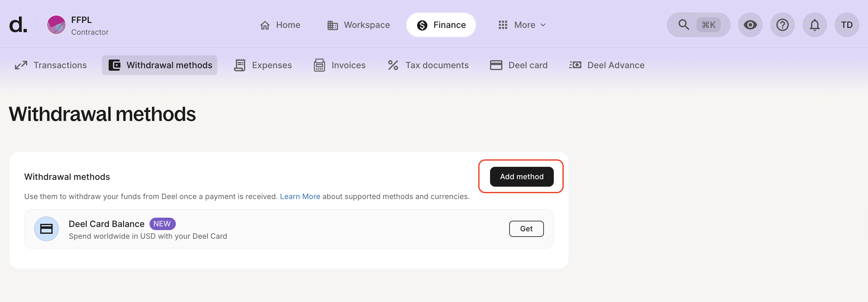The width and height of the screenshot is (868, 302).
Task: Expand the More dropdown menu
Action: (x=522, y=25)
